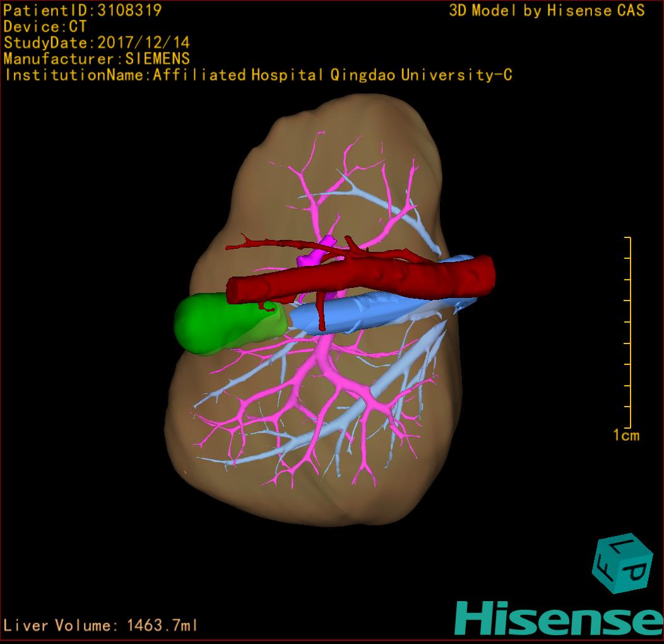
Task: Click the PatientID:3108319 text
Action: 83,10
